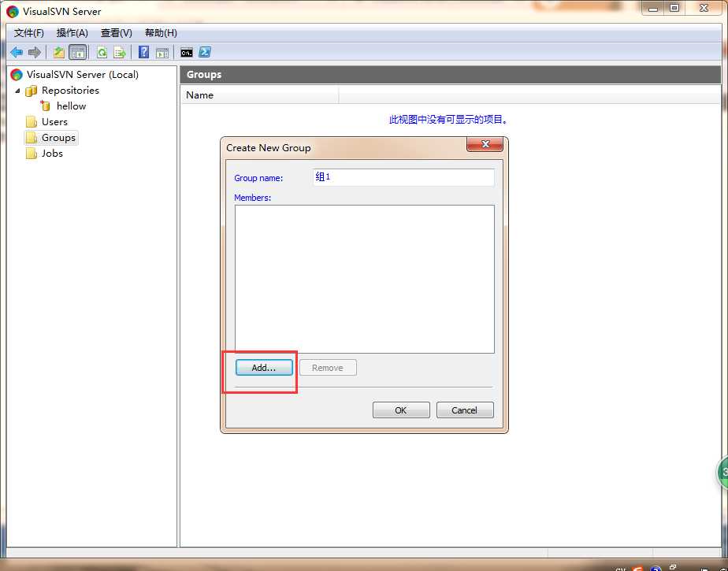Open the 操作(A) menu
Viewport: 728px width, 571px height.
(72, 33)
